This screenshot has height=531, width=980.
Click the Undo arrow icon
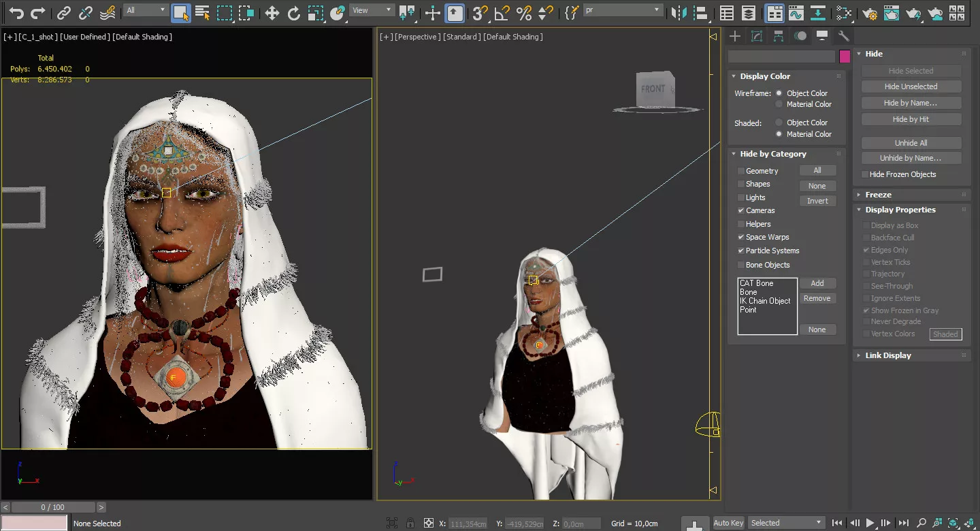(16, 12)
